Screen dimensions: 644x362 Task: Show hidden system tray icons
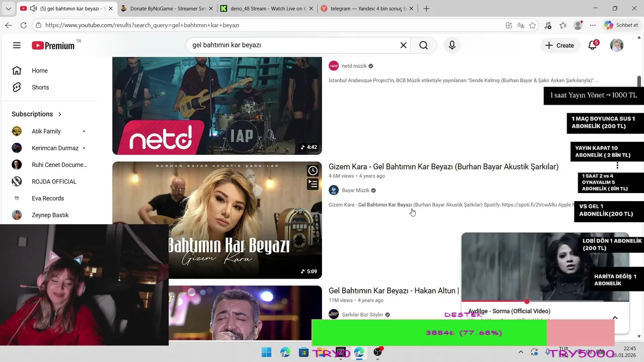click(521, 352)
